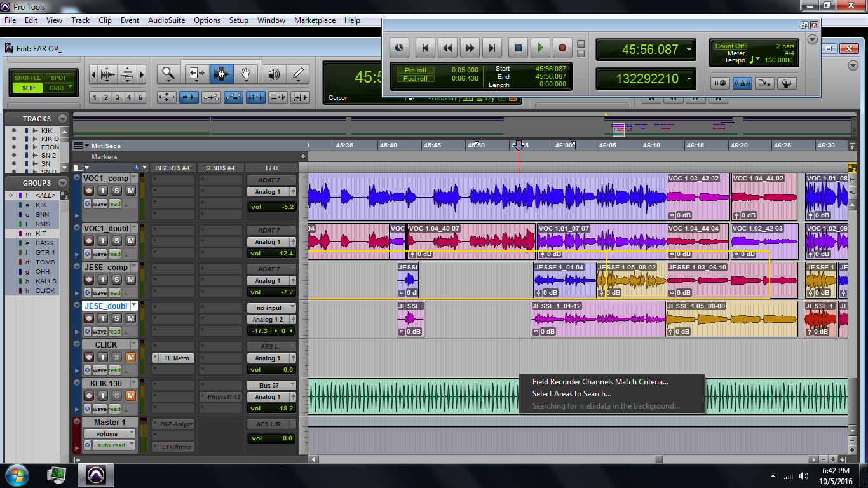Toggle Pre-roll in transport window
This screenshot has width=868, height=488.
pos(416,70)
